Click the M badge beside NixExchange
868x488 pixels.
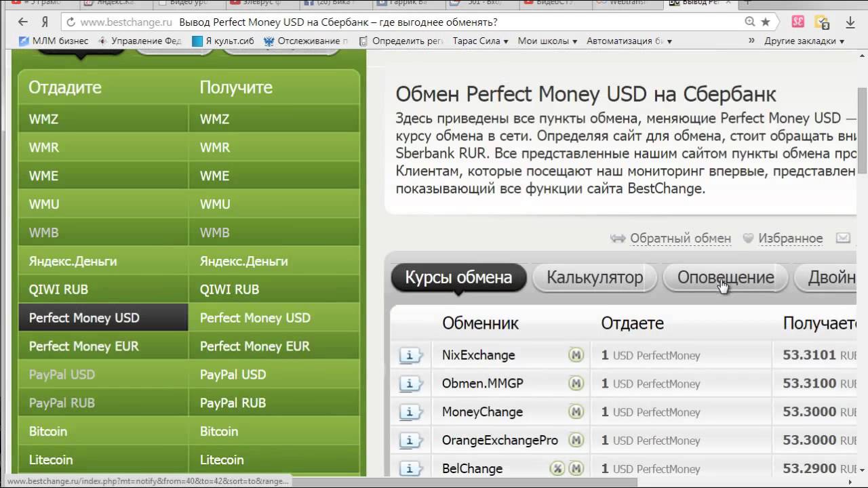[x=576, y=355]
